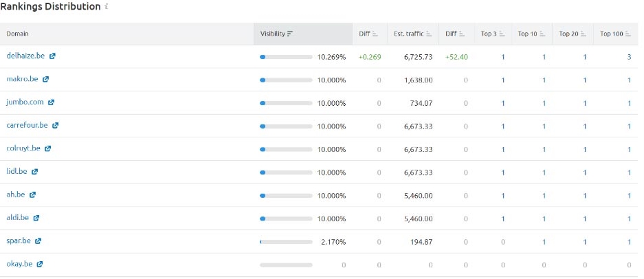Open the colruyt.be domain link

click(23, 148)
